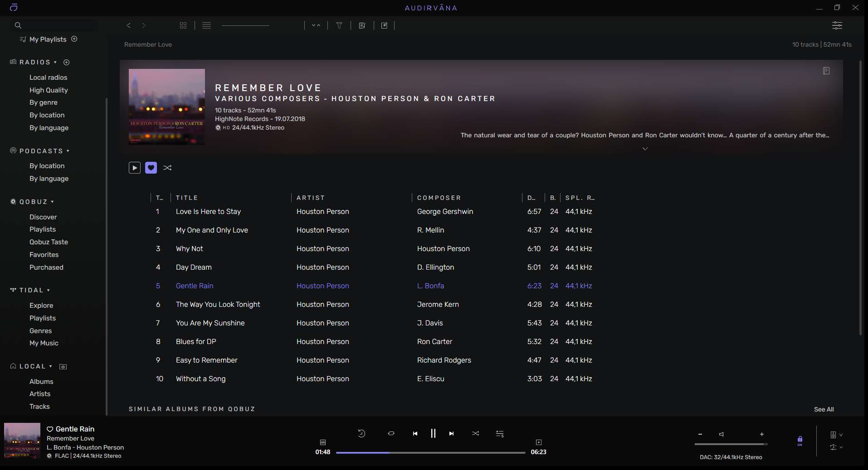Adjust the volume slider
Screen dimensions: 868x470
tap(731, 444)
